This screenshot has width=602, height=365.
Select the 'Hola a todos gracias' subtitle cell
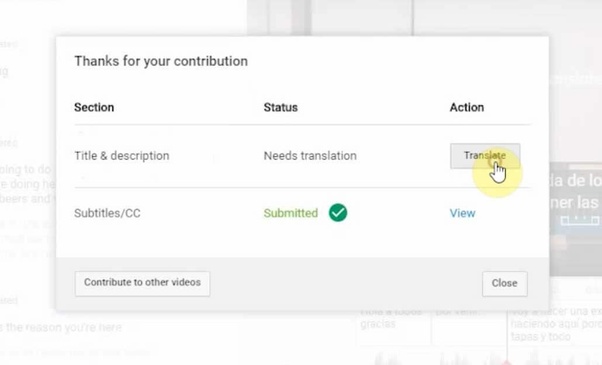click(x=393, y=319)
